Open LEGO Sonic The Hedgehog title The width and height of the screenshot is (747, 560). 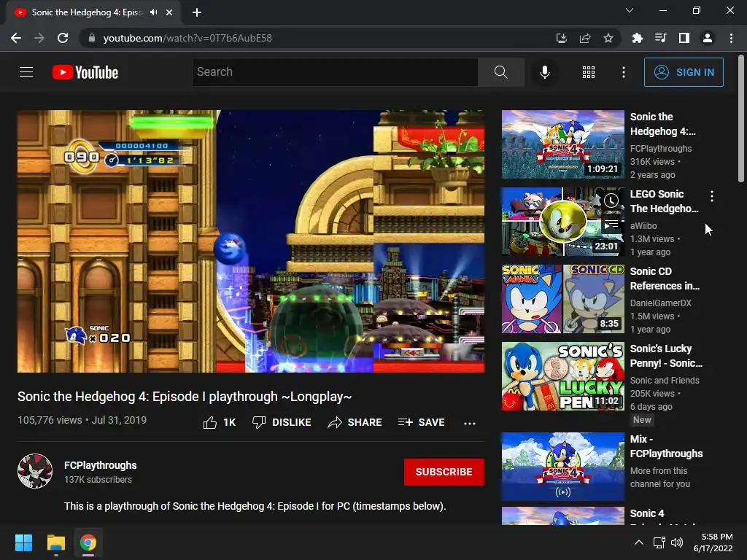(664, 201)
